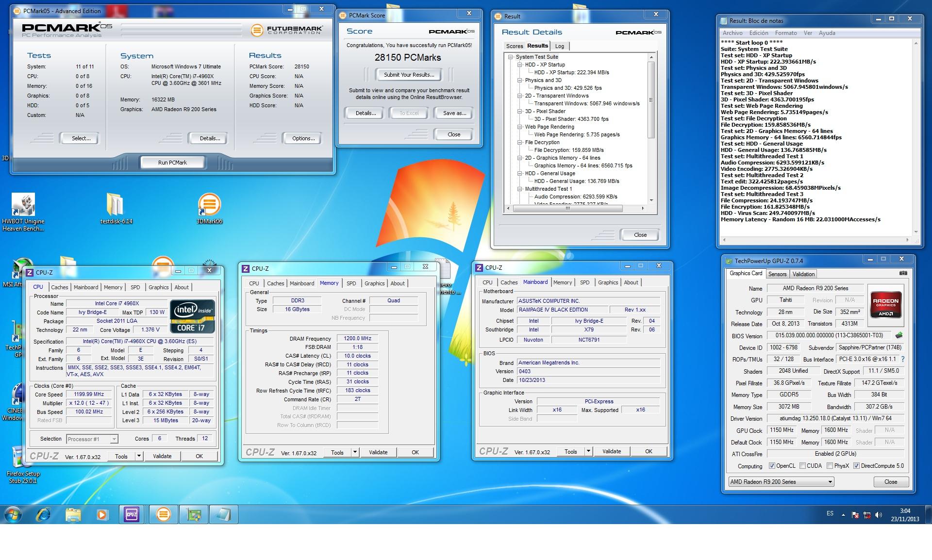Click Details... button in PCMark Score window
This screenshot has width=932, height=560.
(366, 113)
